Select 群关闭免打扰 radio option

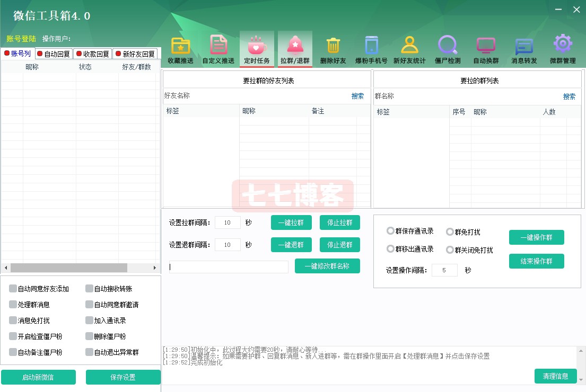[450, 250]
